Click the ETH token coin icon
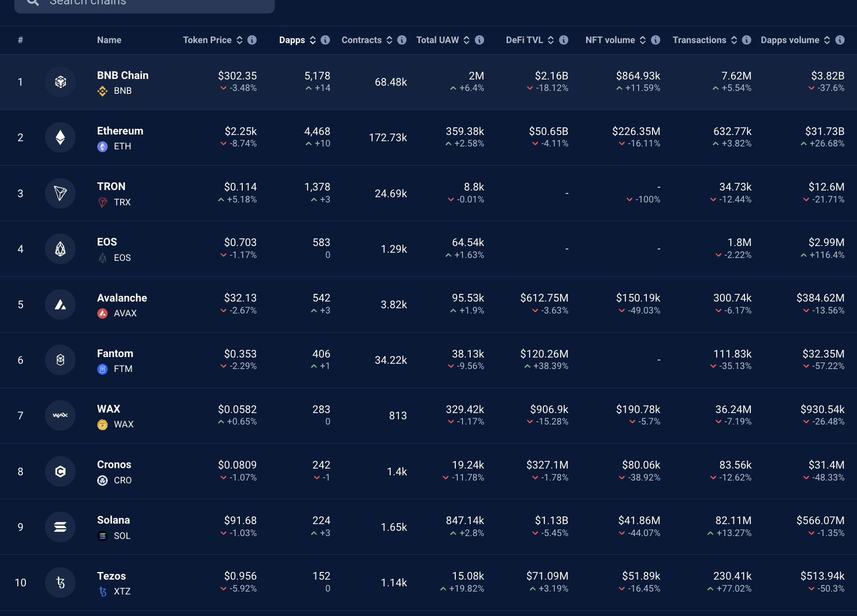The image size is (857, 616). (102, 146)
